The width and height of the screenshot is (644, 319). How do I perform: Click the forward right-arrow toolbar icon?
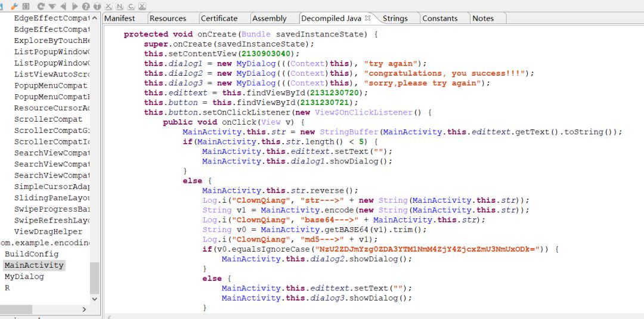point(75,6)
